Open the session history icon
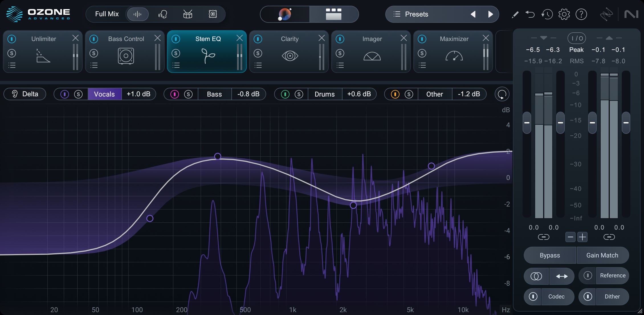This screenshot has width=644, height=315. (547, 14)
